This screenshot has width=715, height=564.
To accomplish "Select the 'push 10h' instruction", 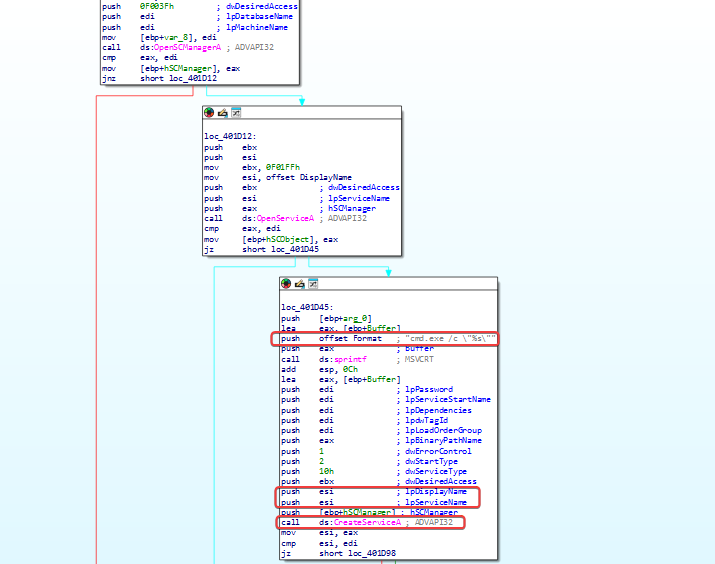I will click(308, 471).
